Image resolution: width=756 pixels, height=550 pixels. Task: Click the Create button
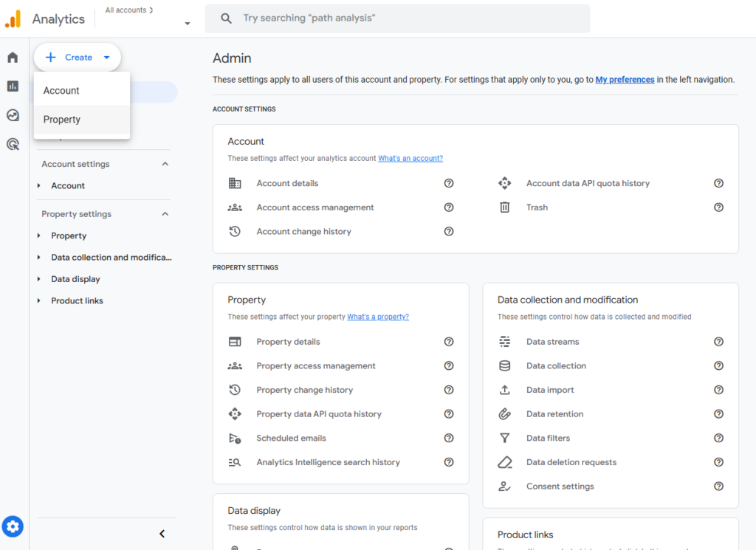coord(77,58)
